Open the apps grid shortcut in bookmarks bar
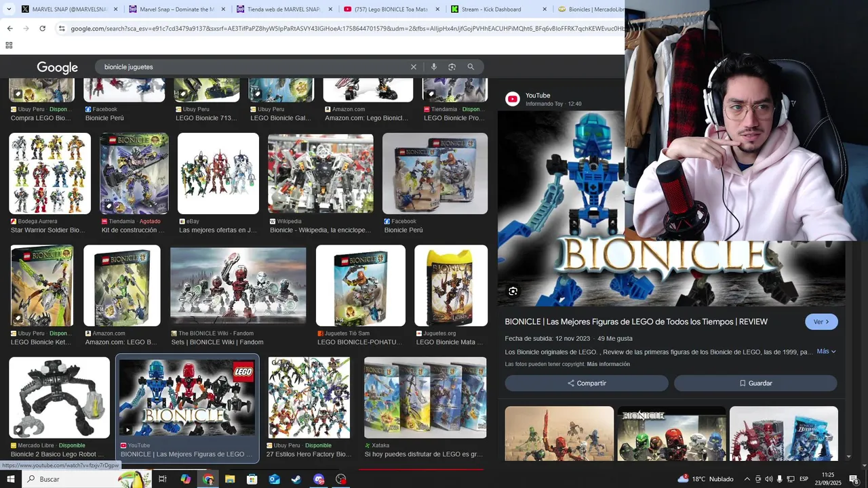This screenshot has height=488, width=868. (9, 45)
